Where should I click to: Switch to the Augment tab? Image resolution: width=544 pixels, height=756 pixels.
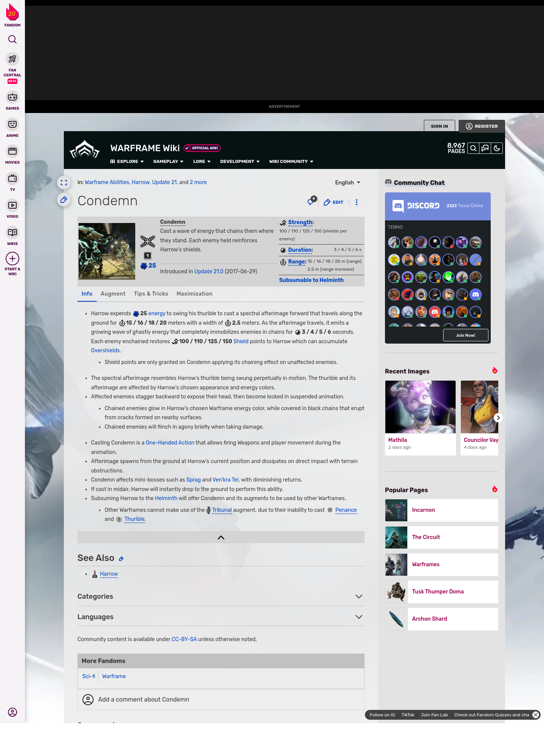pyautogui.click(x=113, y=294)
